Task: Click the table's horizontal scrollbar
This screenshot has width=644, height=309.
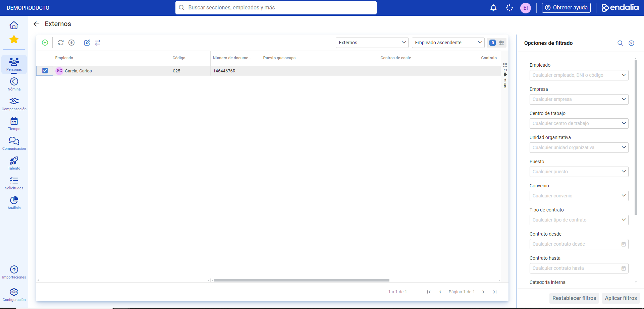Action: pos(302,280)
